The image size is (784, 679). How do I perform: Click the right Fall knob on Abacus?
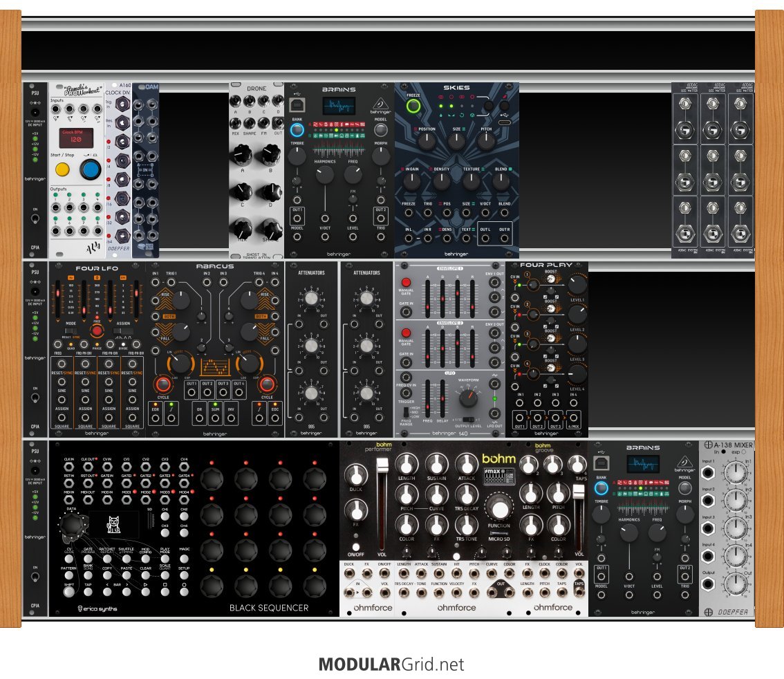click(x=249, y=331)
